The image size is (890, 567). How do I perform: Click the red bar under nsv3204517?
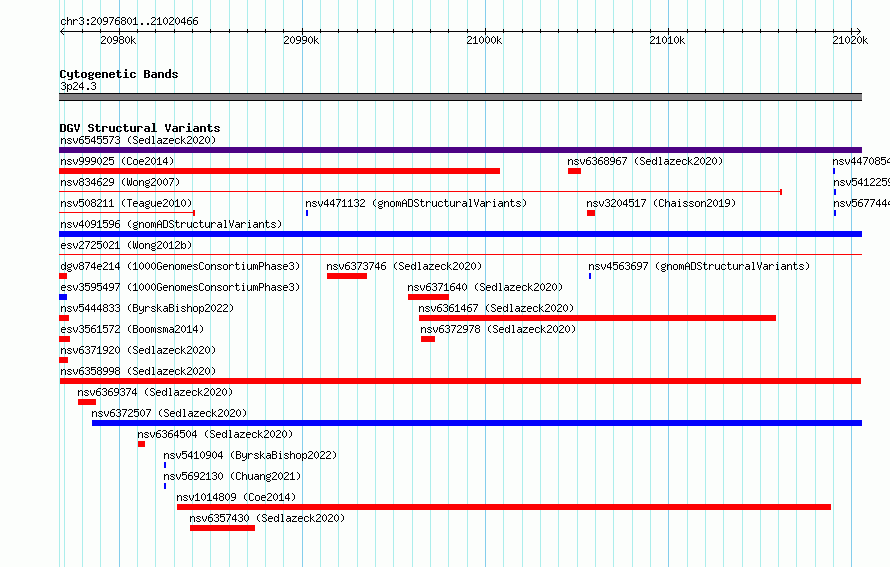point(591,213)
